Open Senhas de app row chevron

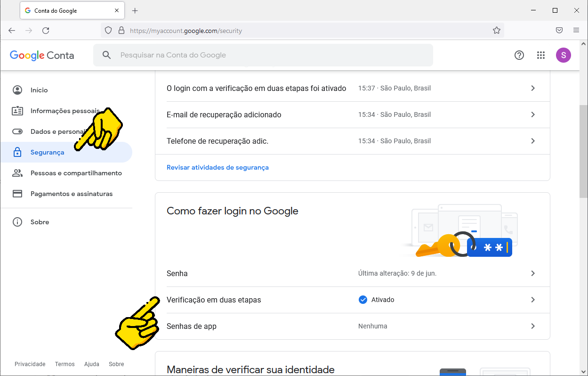coord(533,326)
